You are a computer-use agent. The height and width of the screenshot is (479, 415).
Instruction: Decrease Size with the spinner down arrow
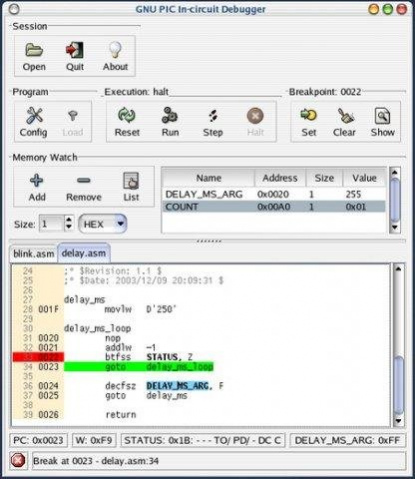pos(69,227)
